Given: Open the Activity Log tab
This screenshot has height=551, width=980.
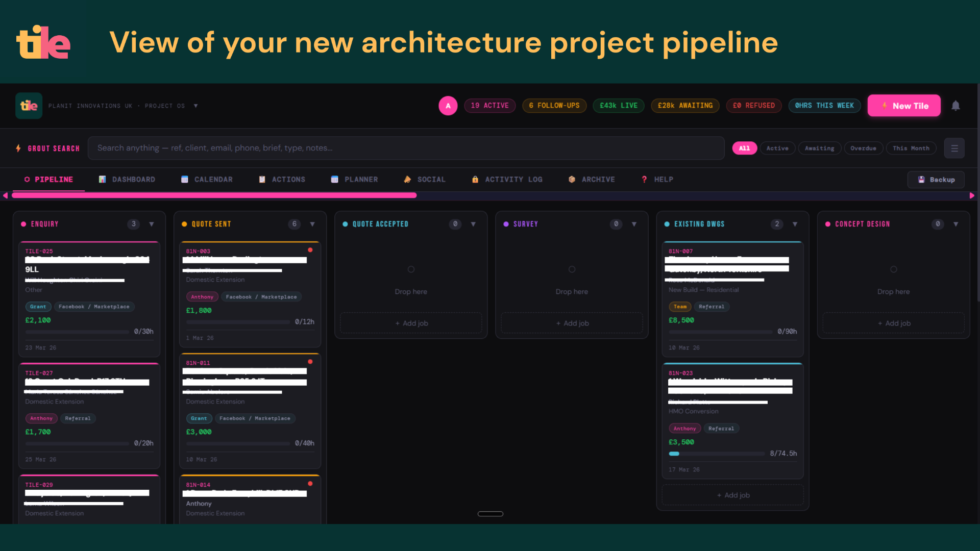Looking at the screenshot, I should (x=507, y=180).
